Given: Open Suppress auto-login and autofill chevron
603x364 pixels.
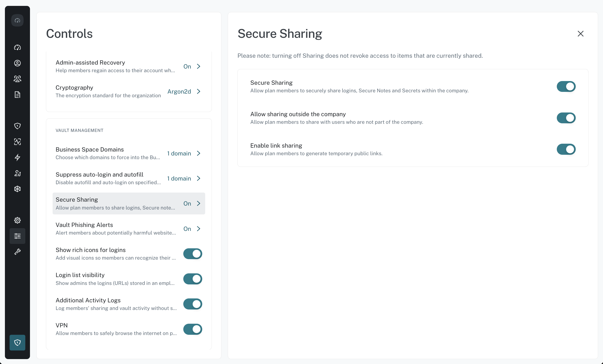Looking at the screenshot, I should point(199,178).
